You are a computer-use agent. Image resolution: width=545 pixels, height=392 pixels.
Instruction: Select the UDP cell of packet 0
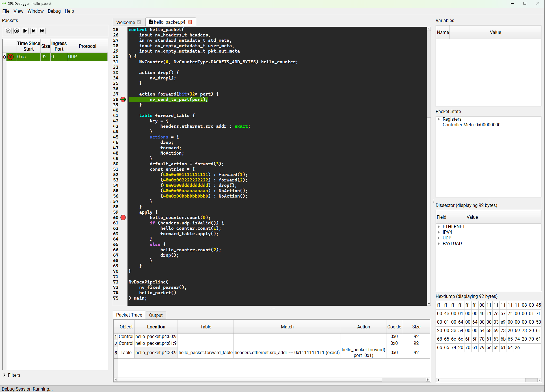click(87, 57)
